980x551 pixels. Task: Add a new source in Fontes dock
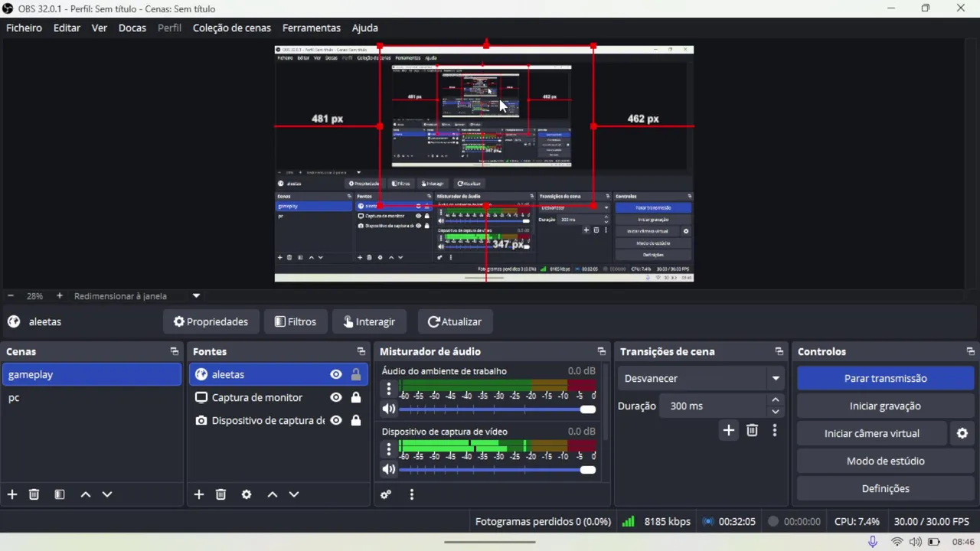[199, 494]
